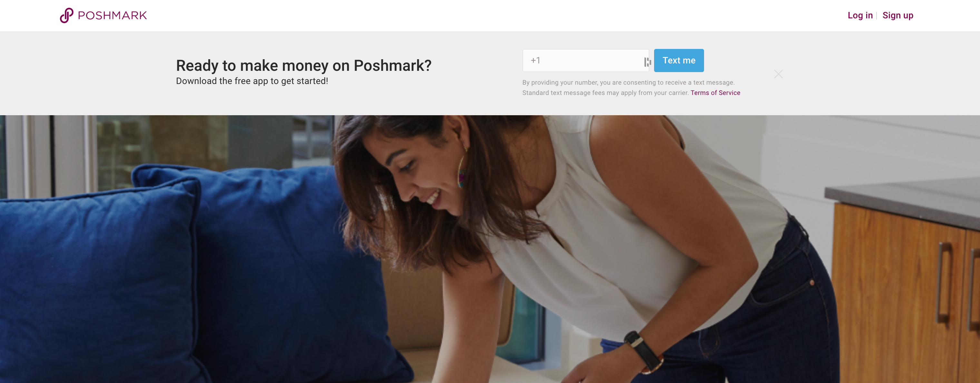Screen dimensions: 980x383
Task: Click the Poshmark P logo icon
Action: tap(67, 15)
